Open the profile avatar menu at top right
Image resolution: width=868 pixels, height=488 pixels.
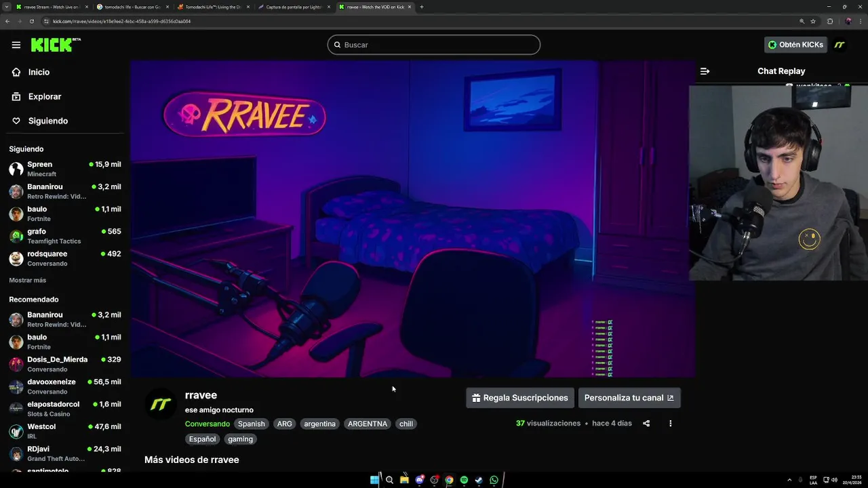(x=840, y=45)
